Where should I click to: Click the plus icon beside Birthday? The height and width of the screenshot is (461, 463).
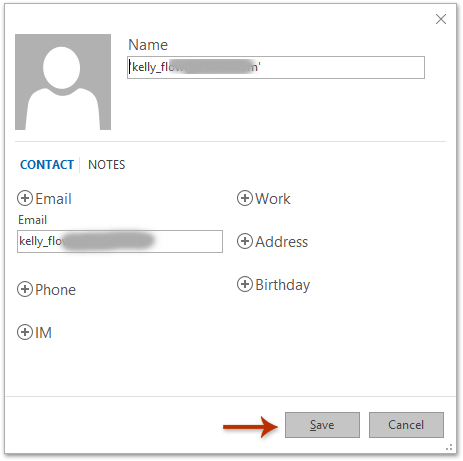(x=245, y=284)
